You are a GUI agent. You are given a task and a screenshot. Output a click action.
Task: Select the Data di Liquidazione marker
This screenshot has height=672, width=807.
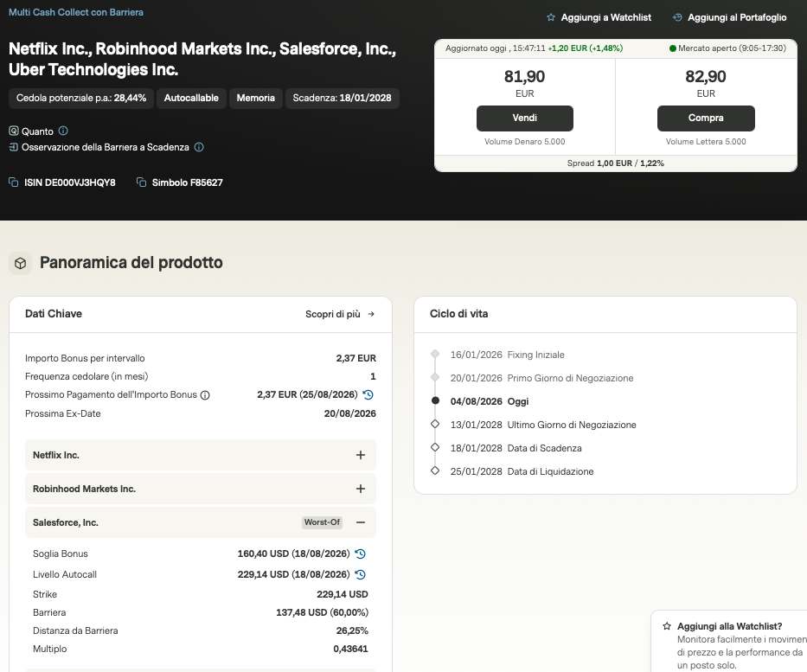[x=435, y=470]
